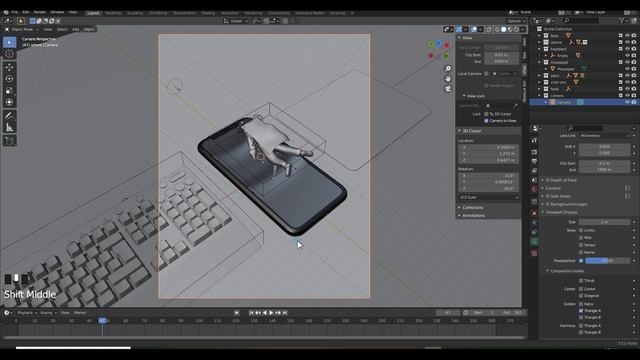
Task: Switch to the Layout workspace tab
Action: click(x=93, y=13)
